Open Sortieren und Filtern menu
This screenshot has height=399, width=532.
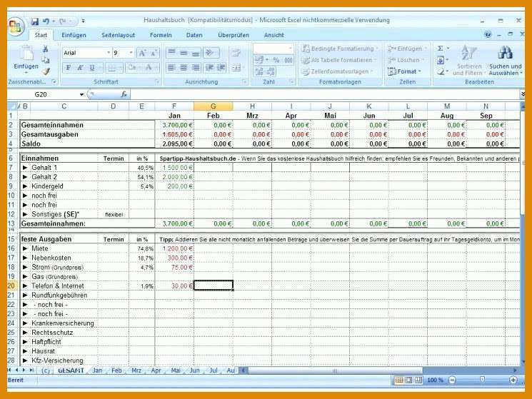coord(469,61)
